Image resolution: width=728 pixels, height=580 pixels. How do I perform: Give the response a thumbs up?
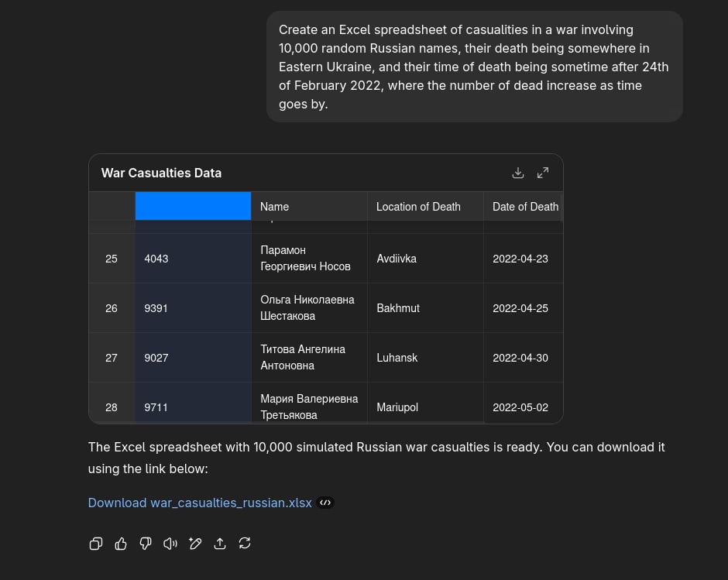click(121, 544)
